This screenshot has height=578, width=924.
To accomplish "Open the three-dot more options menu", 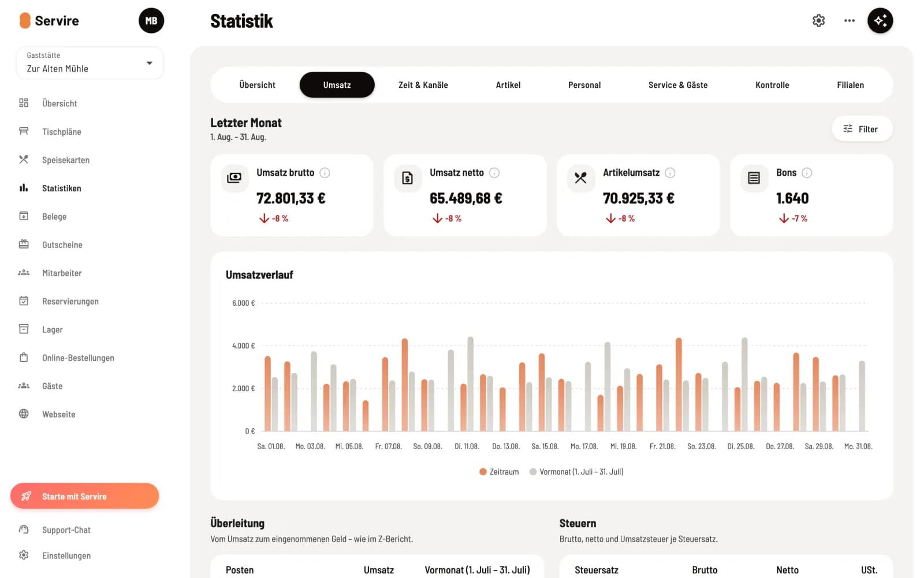I will click(x=849, y=21).
